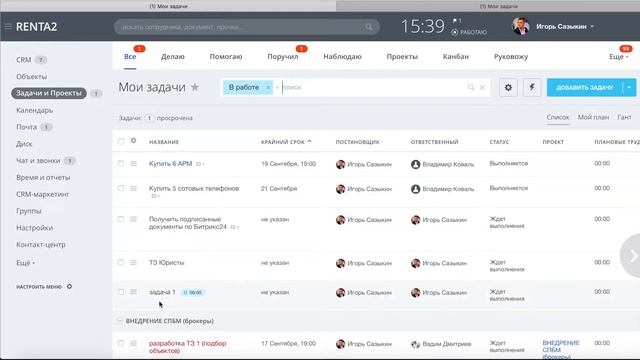640x360 pixels.
Task: Select the Гант view
Action: 624,118
